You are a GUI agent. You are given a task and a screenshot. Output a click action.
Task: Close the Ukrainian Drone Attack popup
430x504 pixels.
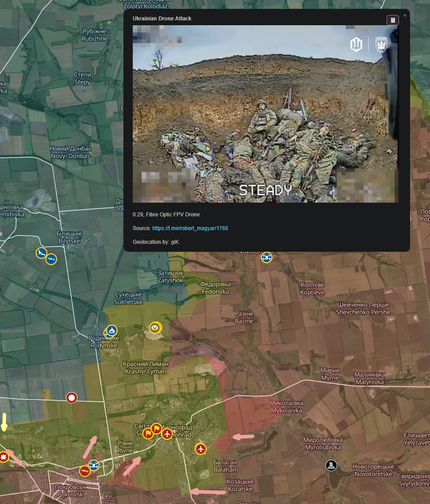click(405, 15)
